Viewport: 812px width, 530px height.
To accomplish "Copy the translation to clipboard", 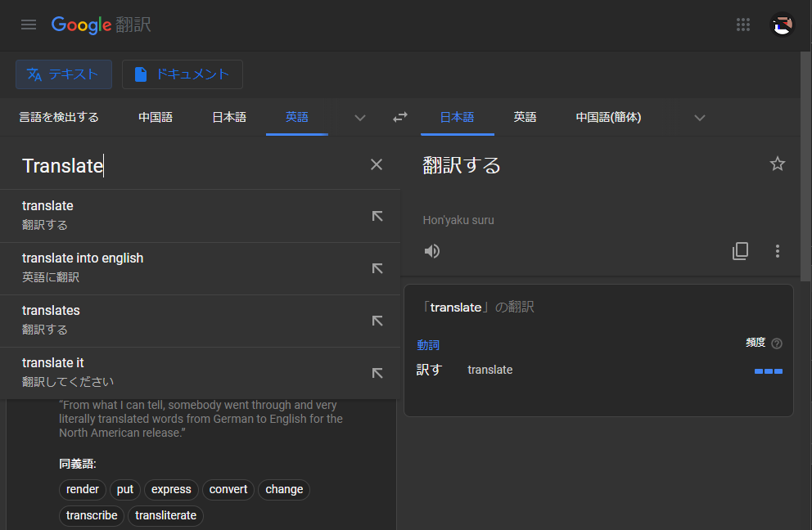I will pyautogui.click(x=740, y=251).
